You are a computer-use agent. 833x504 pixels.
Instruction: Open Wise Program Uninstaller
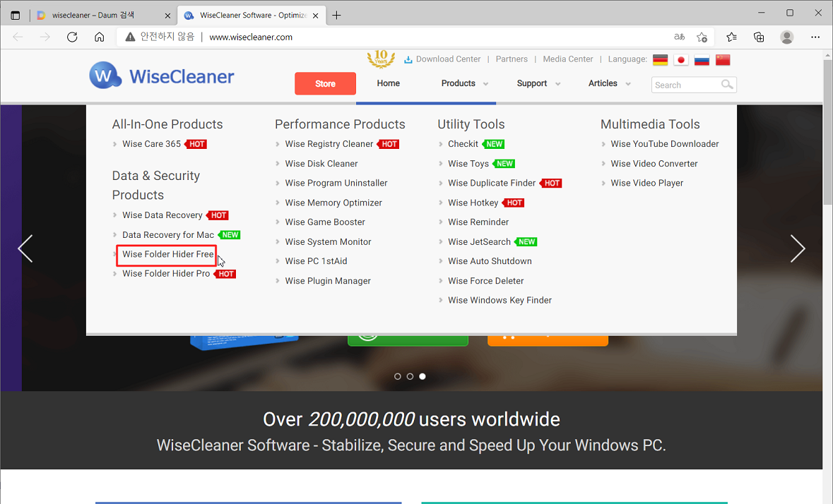[336, 183]
